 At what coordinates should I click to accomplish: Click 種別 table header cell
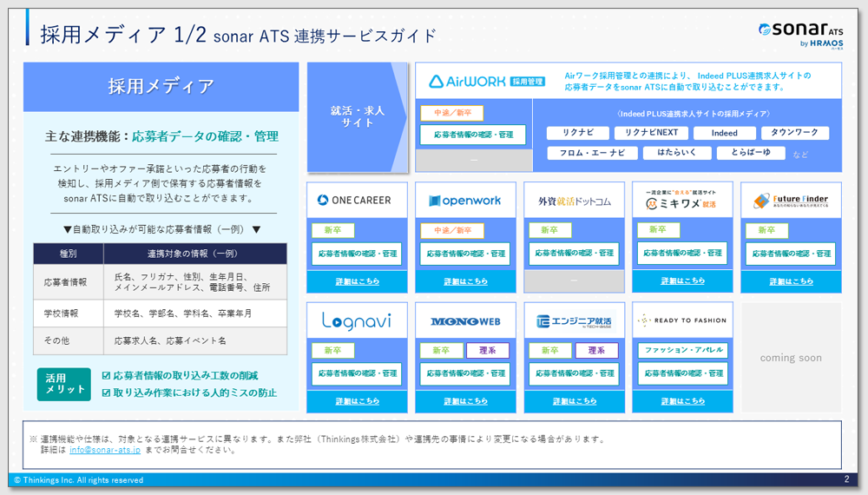(68, 254)
